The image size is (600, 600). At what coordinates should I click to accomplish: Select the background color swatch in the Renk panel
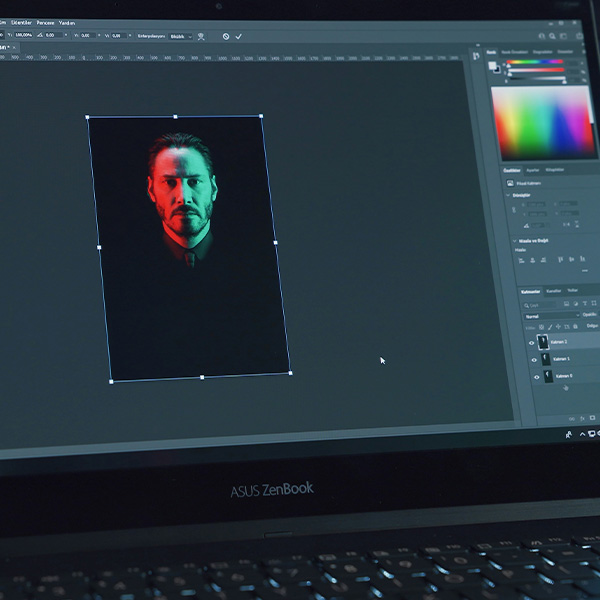click(497, 70)
